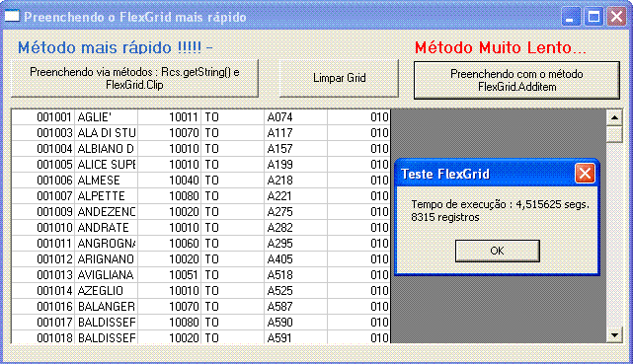The image size is (633, 364).
Task: Select the ANDEZENC cell
Action: 107,212
